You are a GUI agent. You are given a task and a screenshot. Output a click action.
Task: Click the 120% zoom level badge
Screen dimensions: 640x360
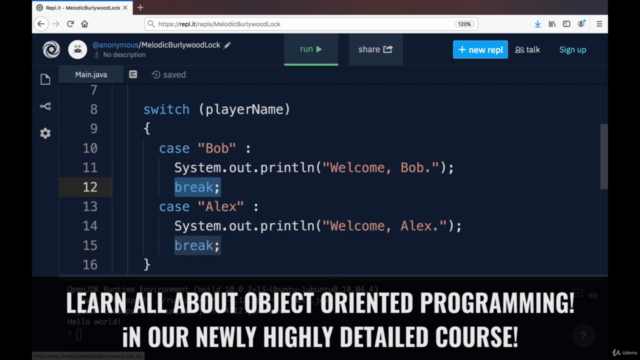464,24
